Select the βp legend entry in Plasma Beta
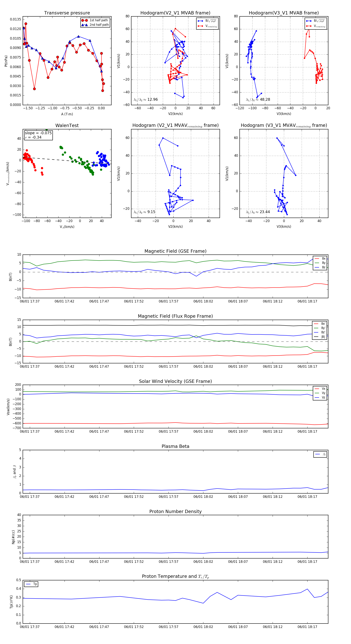The height and width of the screenshot is (644, 351). tap(320, 454)
